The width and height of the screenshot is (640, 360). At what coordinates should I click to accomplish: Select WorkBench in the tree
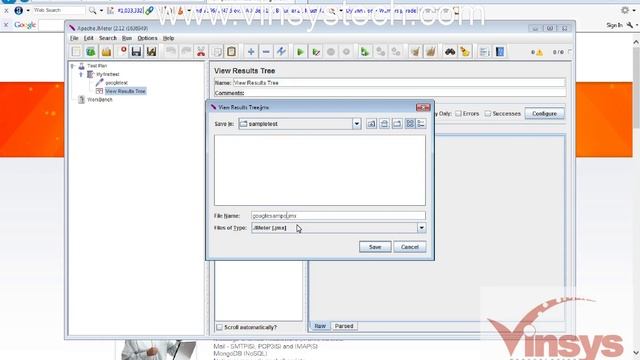click(100, 100)
